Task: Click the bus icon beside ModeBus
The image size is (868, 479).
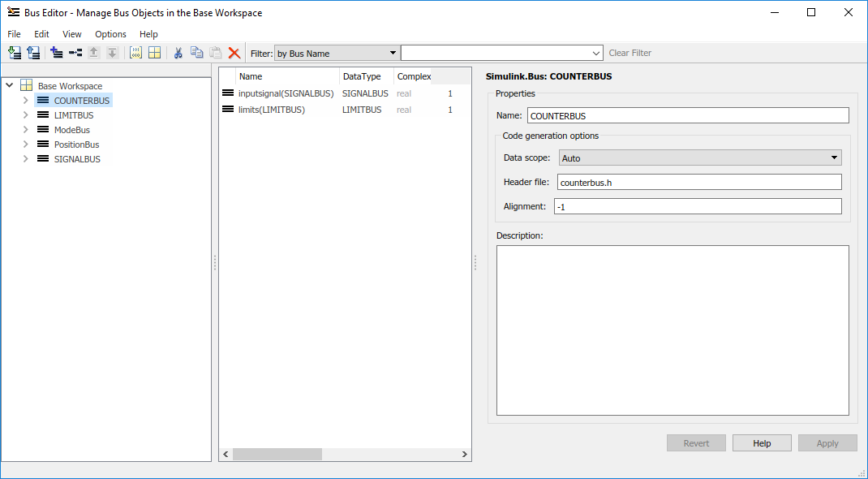Action: tap(43, 129)
